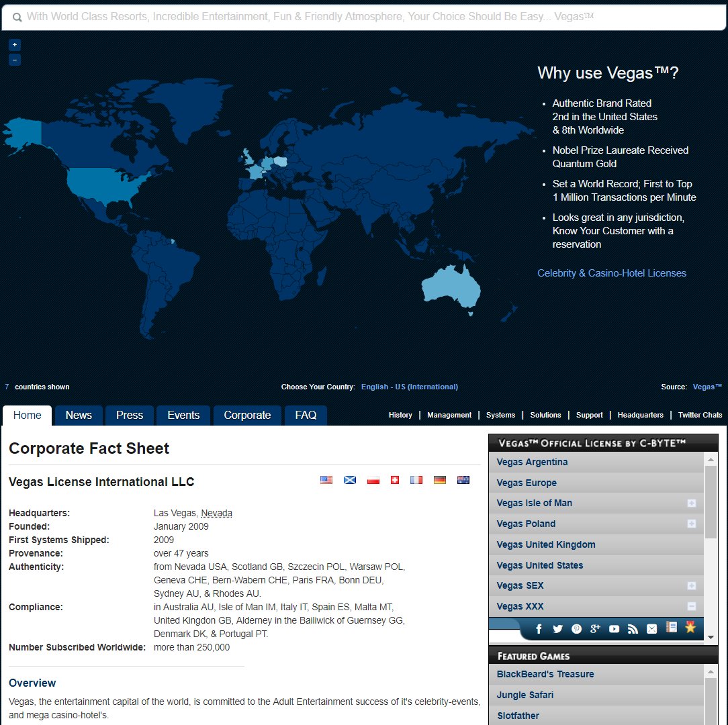Image resolution: width=728 pixels, height=725 pixels.
Task: Click the Vegas source link
Action: pos(707,387)
